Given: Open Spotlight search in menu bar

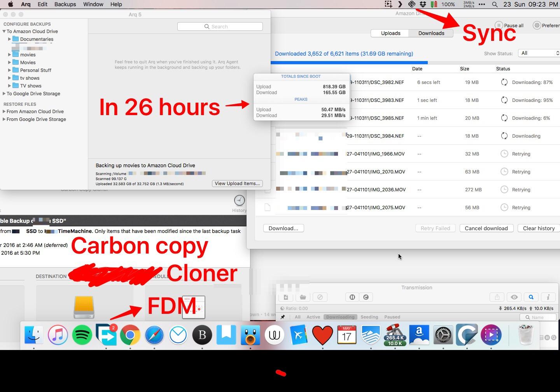Looking at the screenshot, I should click(x=495, y=4).
